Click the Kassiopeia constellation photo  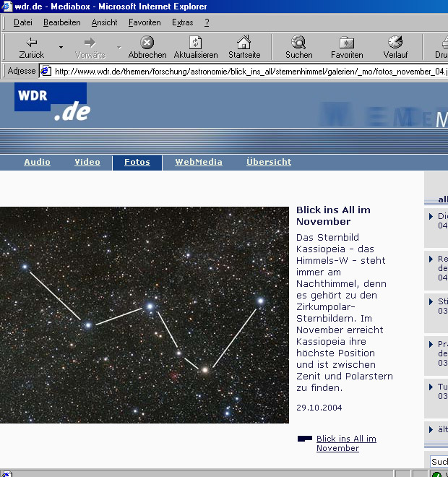click(145, 315)
